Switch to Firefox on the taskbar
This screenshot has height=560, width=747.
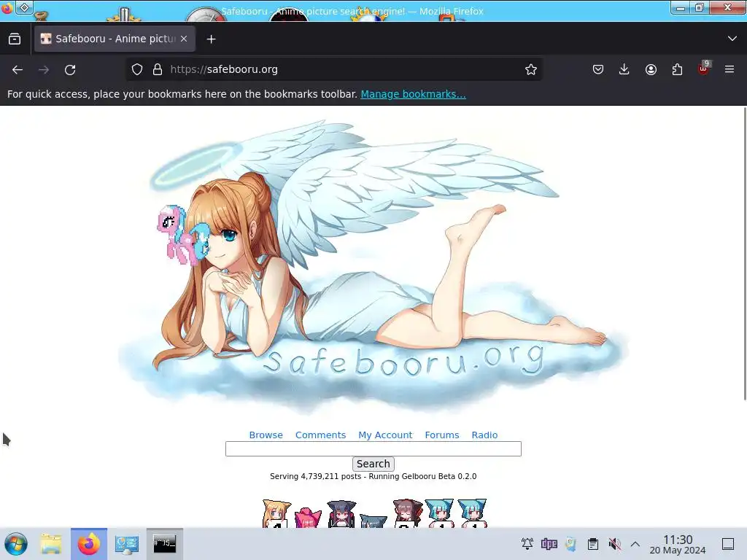coord(89,544)
